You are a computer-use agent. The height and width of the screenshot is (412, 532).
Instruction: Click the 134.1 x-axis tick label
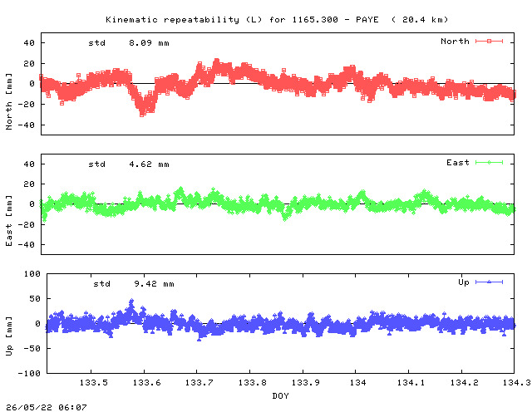[x=411, y=383]
